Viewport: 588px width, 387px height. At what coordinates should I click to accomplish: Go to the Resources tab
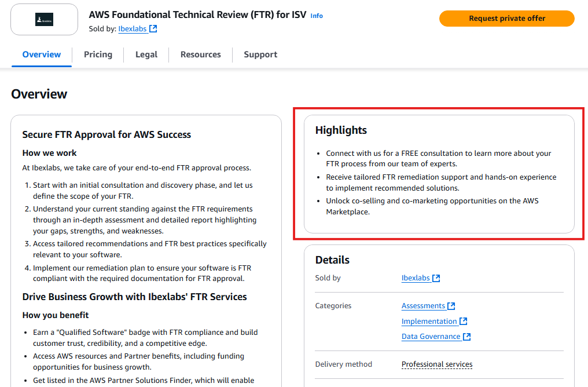coord(201,54)
